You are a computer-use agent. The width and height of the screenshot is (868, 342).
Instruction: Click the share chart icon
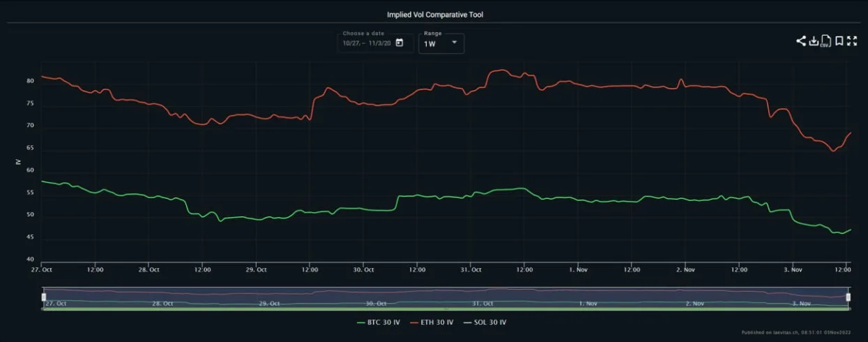click(801, 41)
